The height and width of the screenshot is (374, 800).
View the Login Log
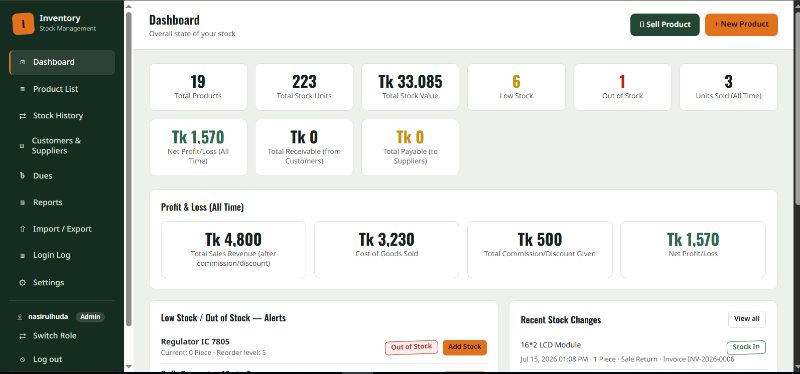(62, 256)
